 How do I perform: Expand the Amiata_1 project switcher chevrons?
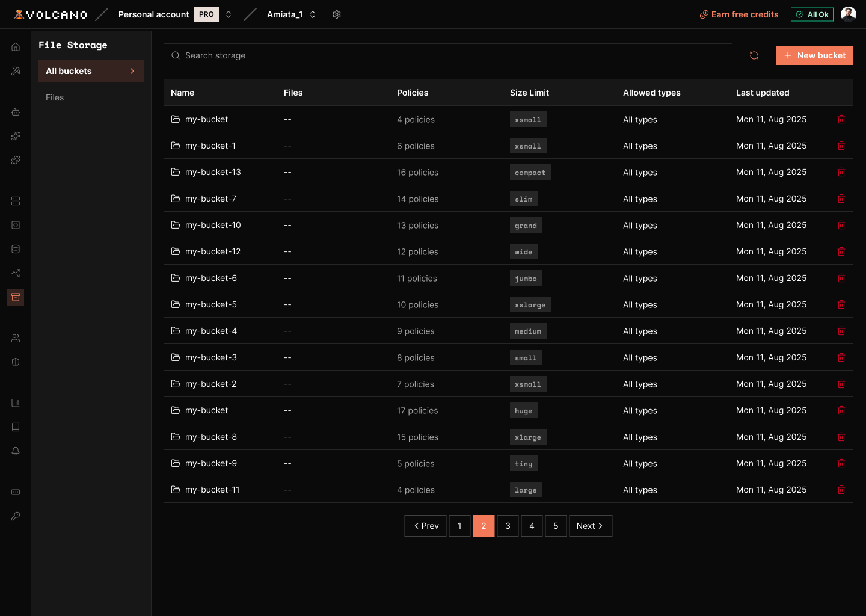pos(313,14)
